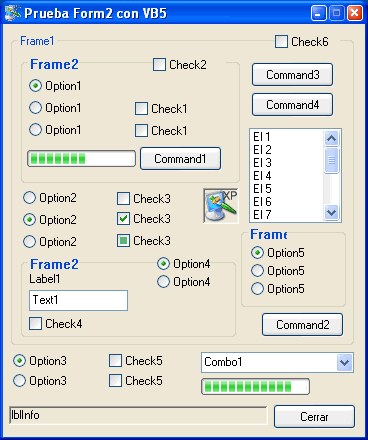The image size is (368, 440).
Task: Click inside the Text1 input field
Action: point(78,300)
